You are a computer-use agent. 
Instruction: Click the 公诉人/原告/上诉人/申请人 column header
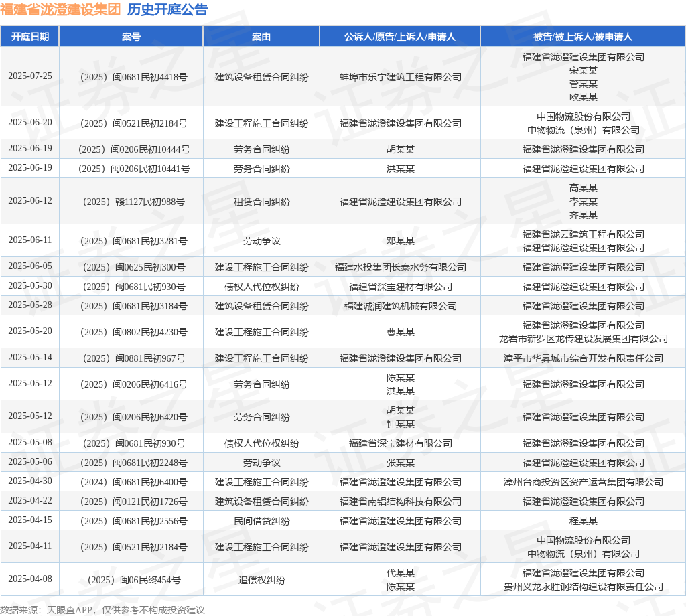tap(400, 37)
